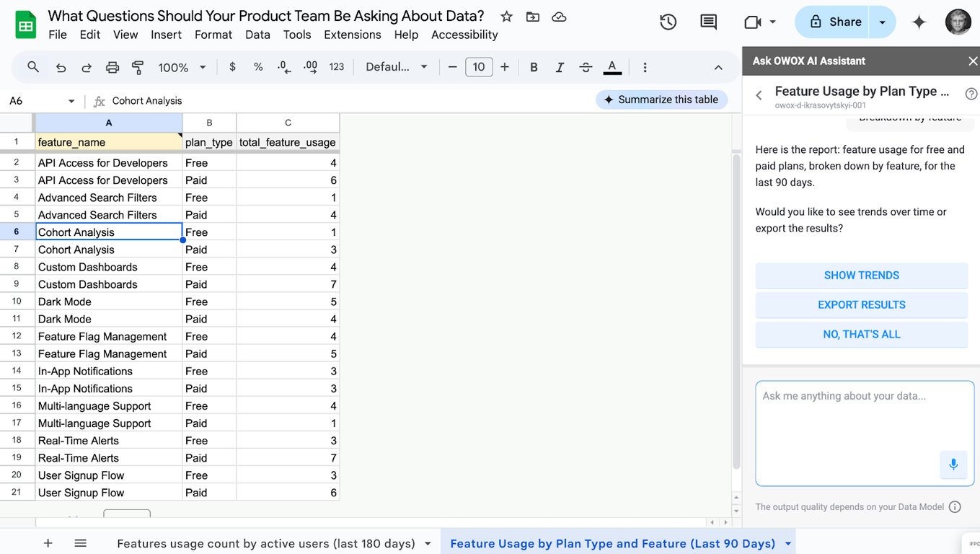
Task: Toggle bold formatting
Action: point(534,67)
